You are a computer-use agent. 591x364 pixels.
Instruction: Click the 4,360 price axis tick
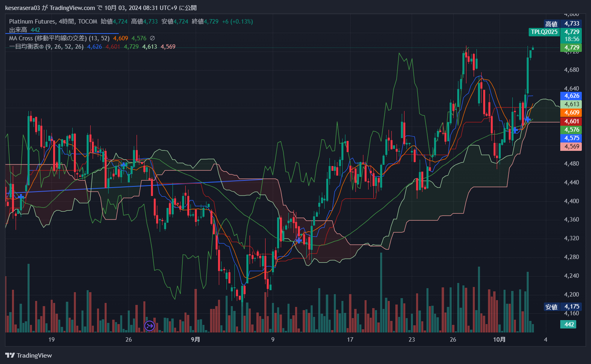pyautogui.click(x=572, y=220)
